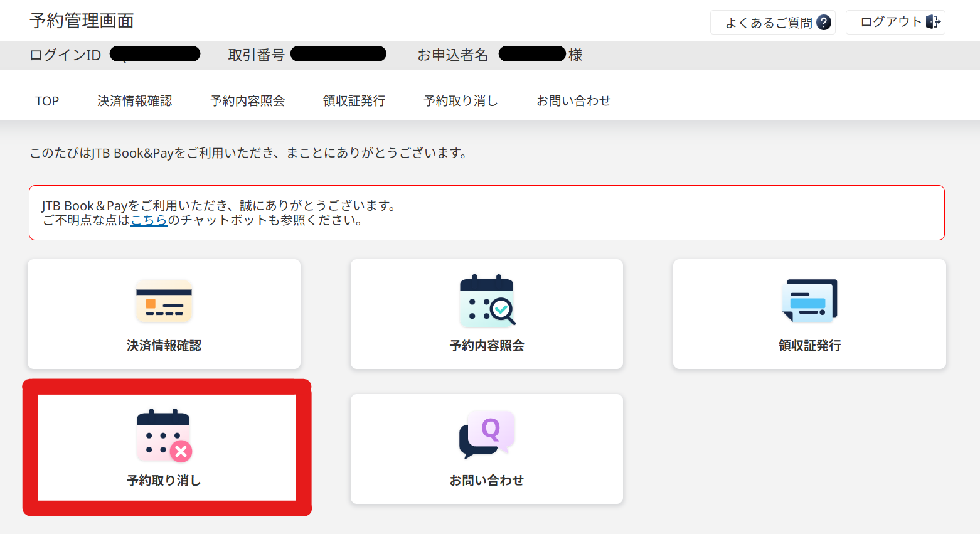
Task: Click the credit card icon for 決済情報確認
Action: click(164, 301)
